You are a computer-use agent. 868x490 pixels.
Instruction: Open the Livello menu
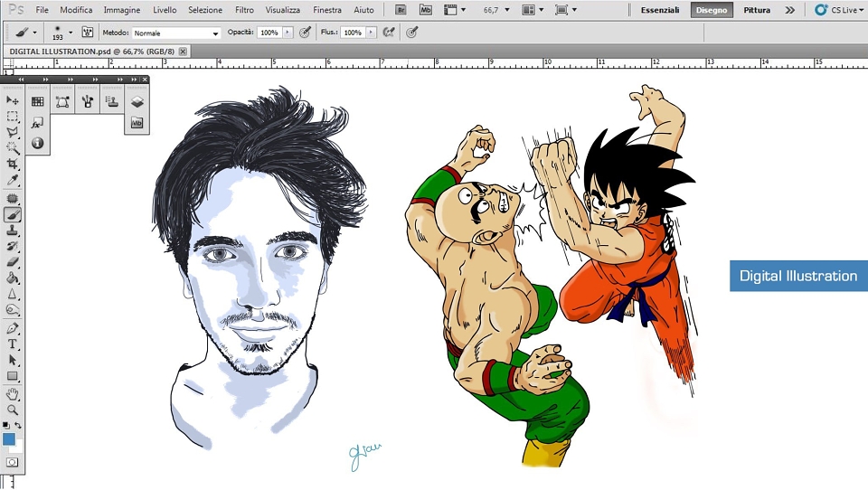pos(165,10)
